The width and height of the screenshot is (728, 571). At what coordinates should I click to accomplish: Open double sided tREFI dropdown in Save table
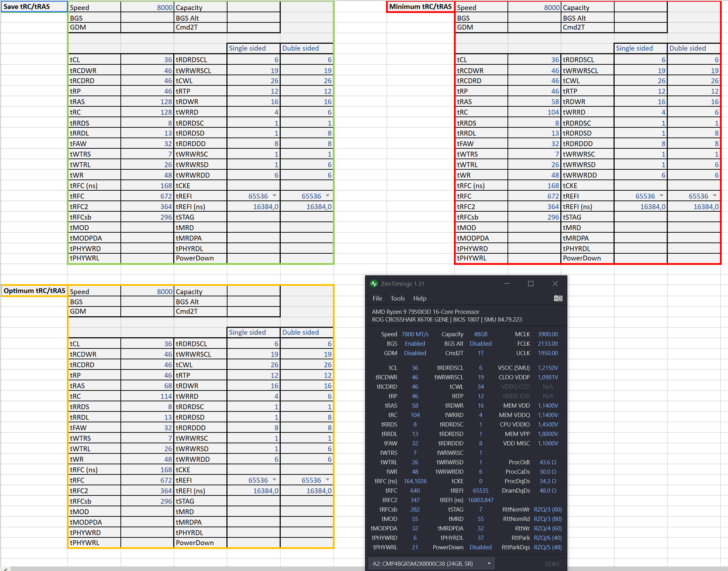click(328, 196)
